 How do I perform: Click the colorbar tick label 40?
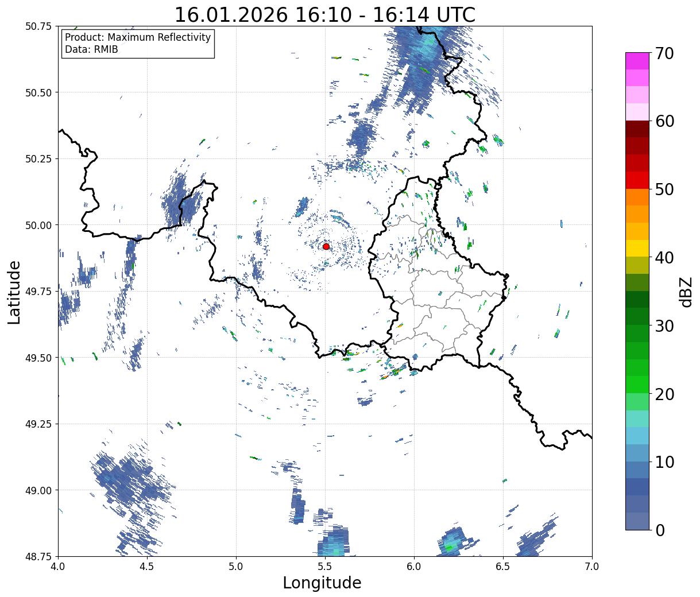(x=664, y=258)
